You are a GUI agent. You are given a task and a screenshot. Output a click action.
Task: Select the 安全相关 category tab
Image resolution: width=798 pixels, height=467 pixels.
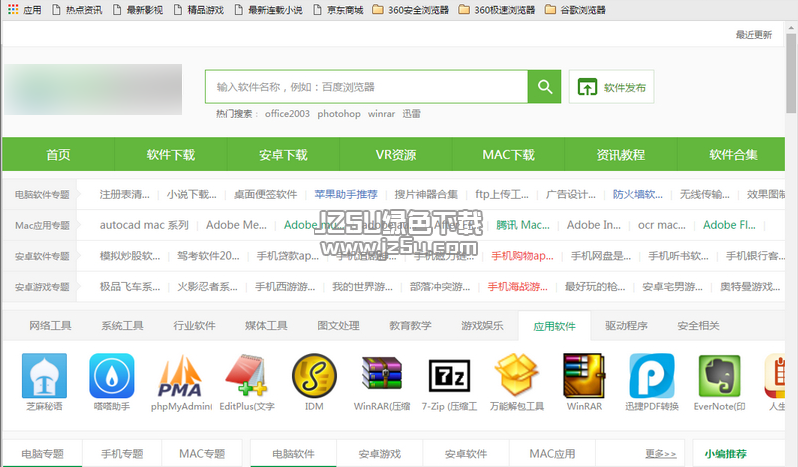(x=698, y=326)
